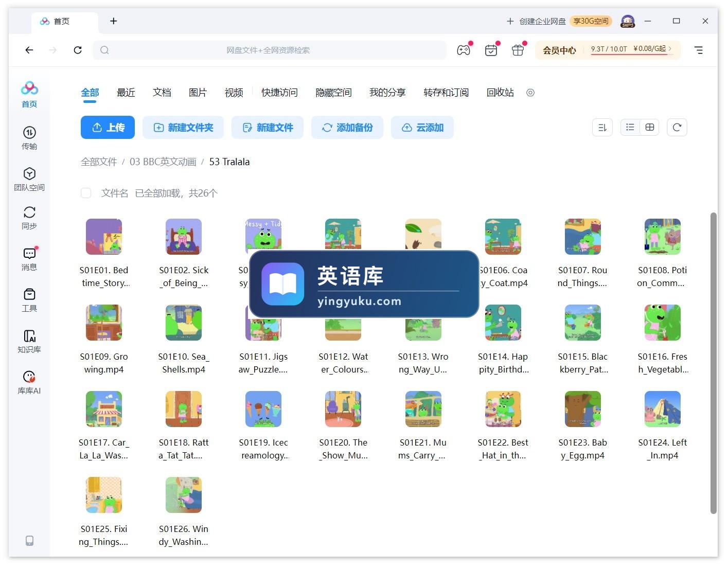Open the 传输 transfer sidebar icon
This screenshot has height=568, width=728.
pyautogui.click(x=29, y=138)
